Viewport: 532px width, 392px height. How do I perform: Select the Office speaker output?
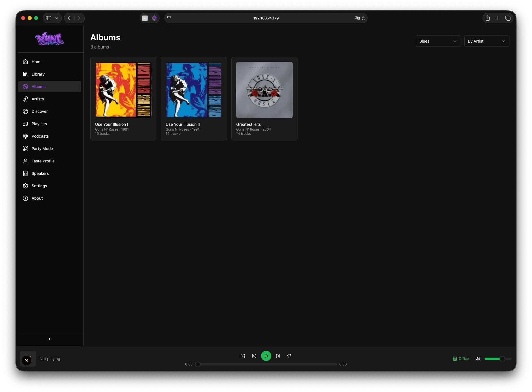[x=461, y=359]
